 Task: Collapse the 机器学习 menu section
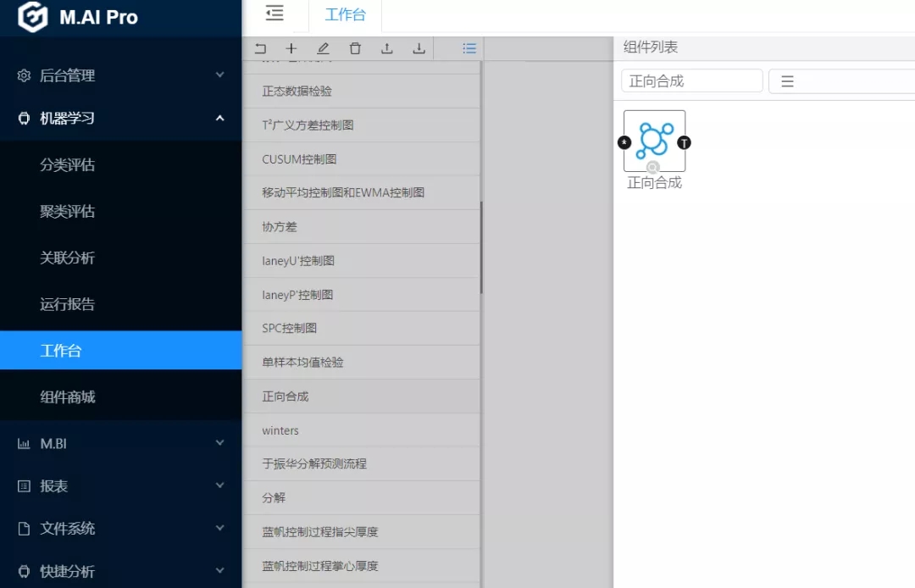120,119
